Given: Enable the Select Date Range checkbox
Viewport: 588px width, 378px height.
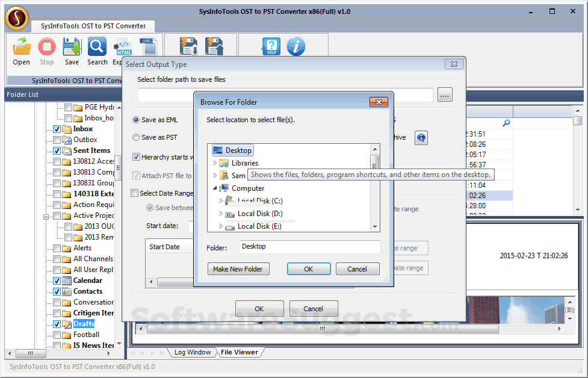Looking at the screenshot, I should (x=134, y=193).
